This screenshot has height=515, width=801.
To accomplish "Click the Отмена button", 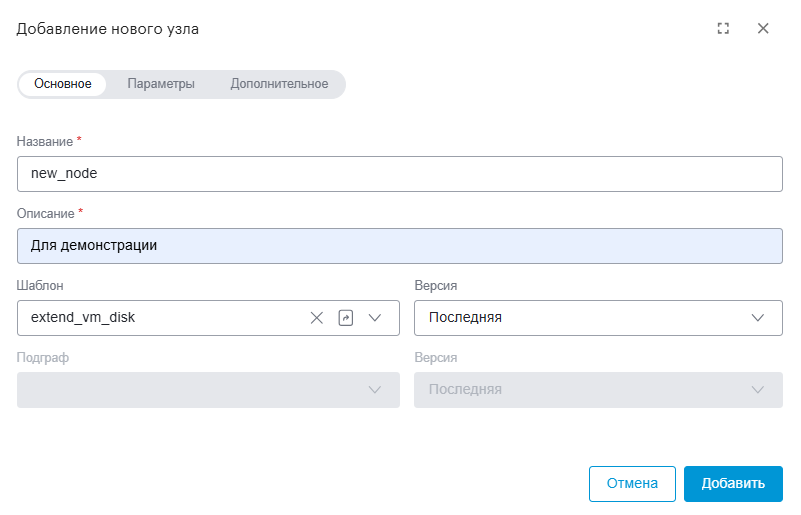I will point(632,483).
